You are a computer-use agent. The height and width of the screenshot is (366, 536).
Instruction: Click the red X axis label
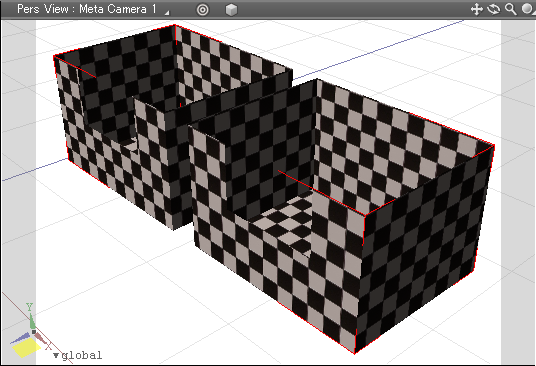click(x=48, y=347)
